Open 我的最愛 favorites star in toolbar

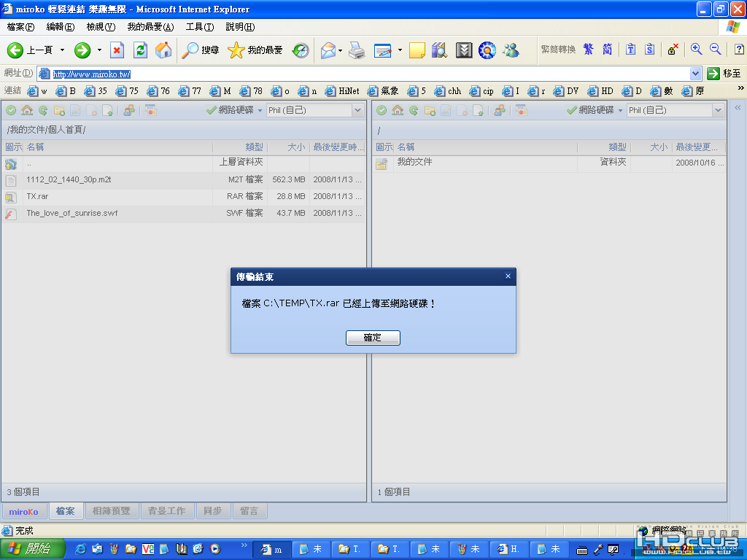255,50
